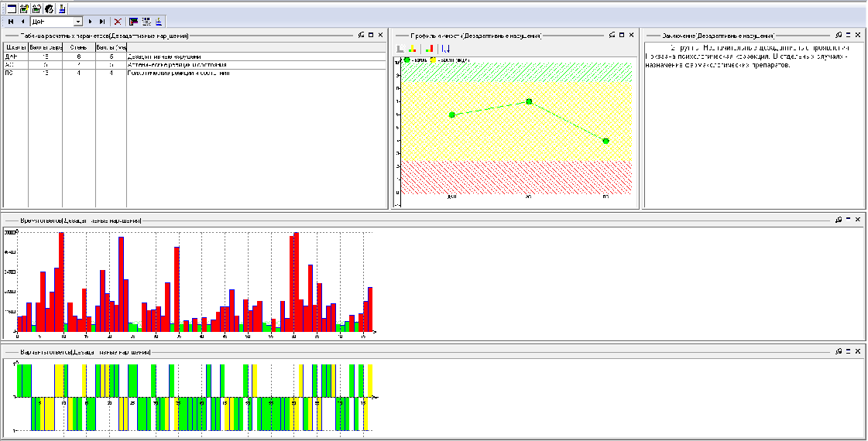
Task: Pin the profile chart panel
Action: (x=612, y=36)
